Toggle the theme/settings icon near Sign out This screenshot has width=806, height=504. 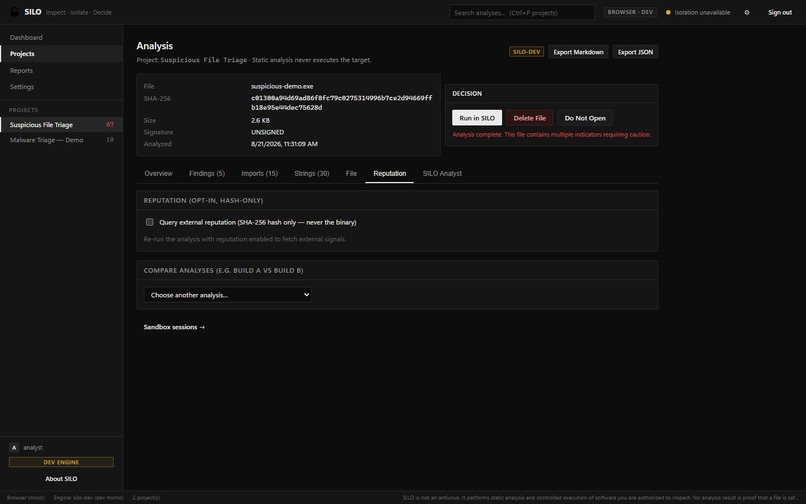tap(747, 12)
